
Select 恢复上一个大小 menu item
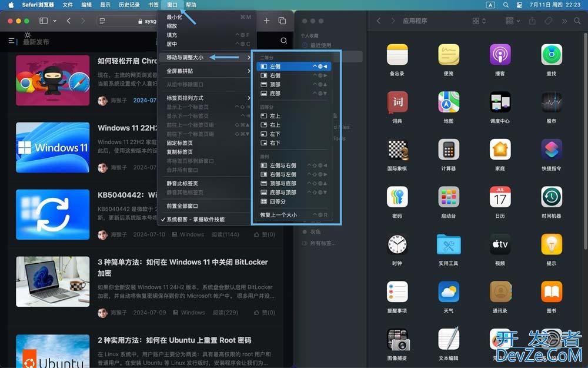293,215
